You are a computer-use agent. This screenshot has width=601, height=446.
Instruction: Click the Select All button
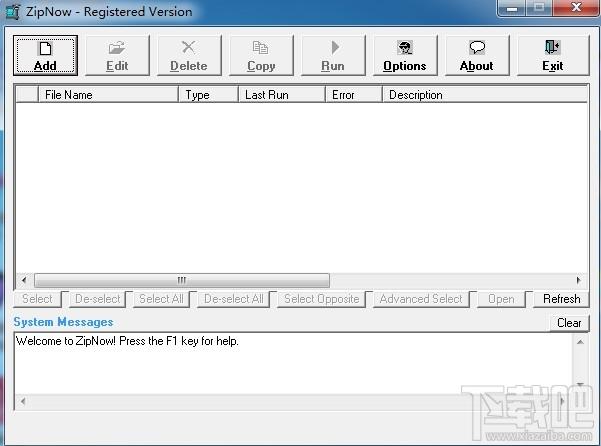tap(161, 299)
